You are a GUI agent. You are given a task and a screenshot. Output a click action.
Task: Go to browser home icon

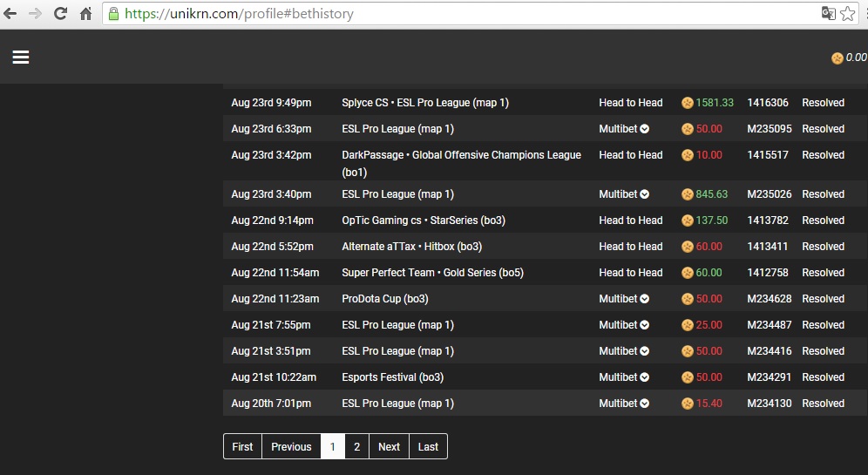85,14
